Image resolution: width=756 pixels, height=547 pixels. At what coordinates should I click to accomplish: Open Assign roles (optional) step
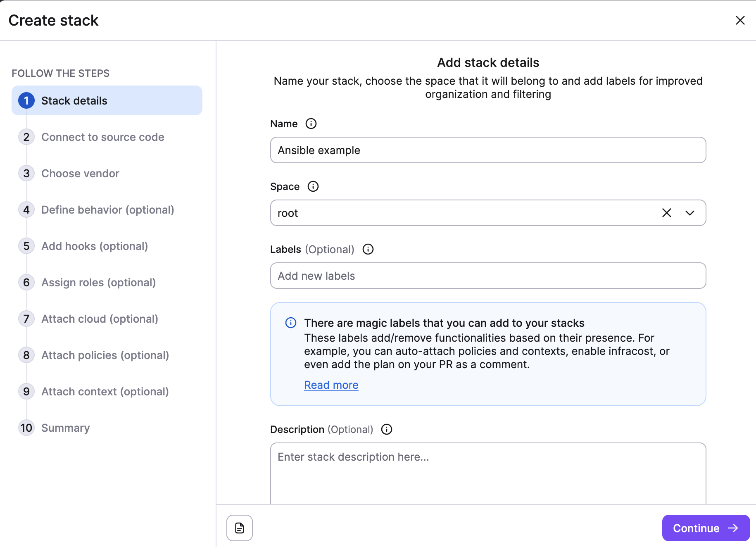87,282
